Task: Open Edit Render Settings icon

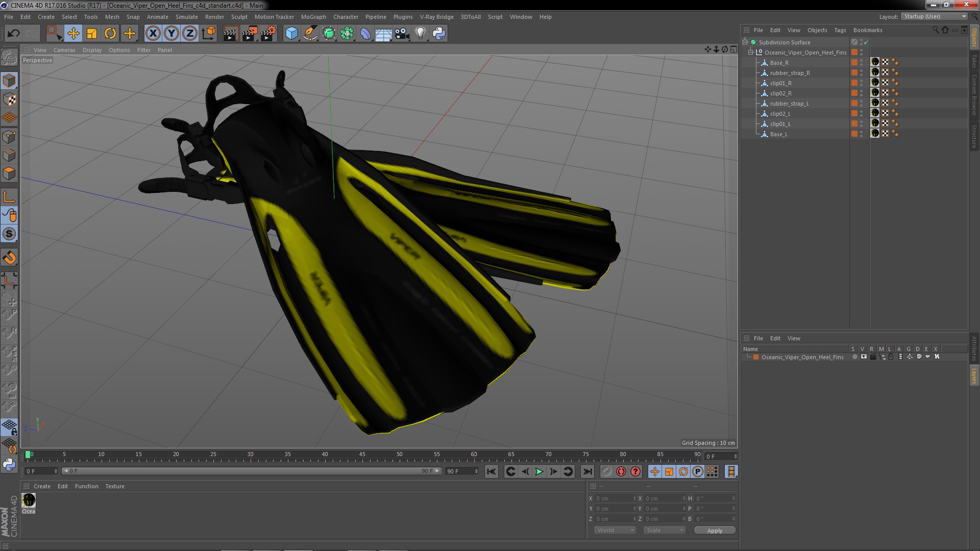Action: 268,34
